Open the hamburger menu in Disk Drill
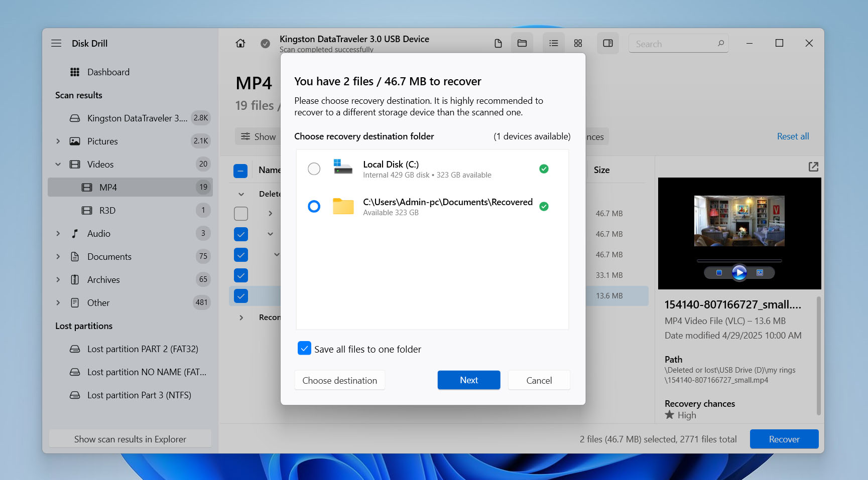 (56, 43)
